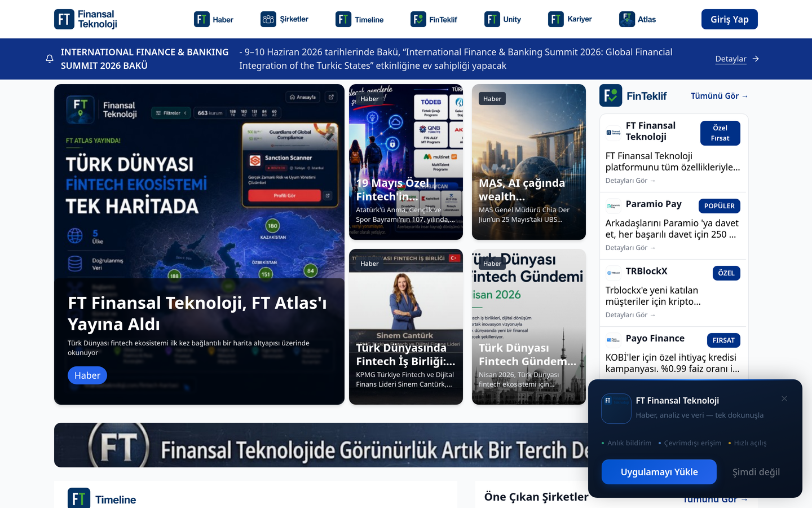
Task: Click the TRBlockX offer title
Action: 647,271
